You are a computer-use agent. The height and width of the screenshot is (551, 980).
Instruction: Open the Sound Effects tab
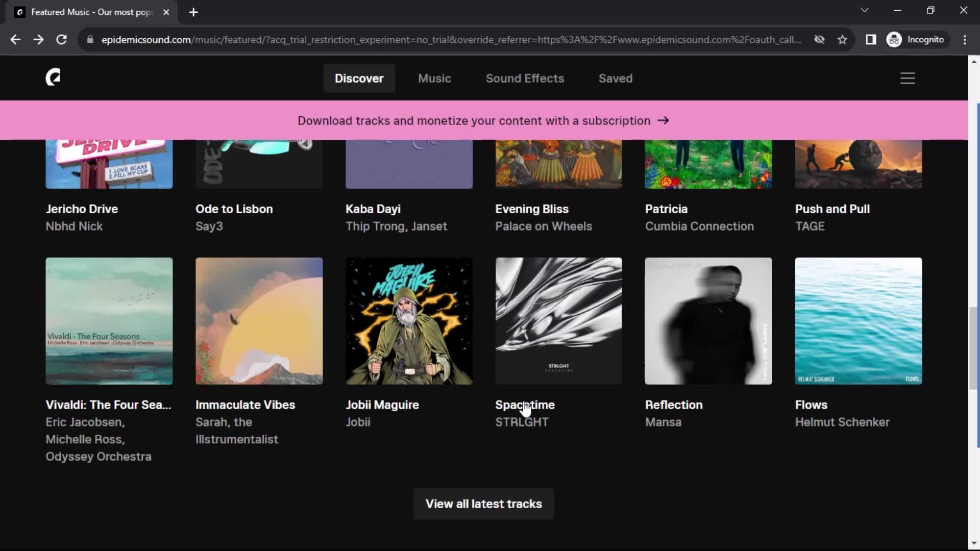525,78
